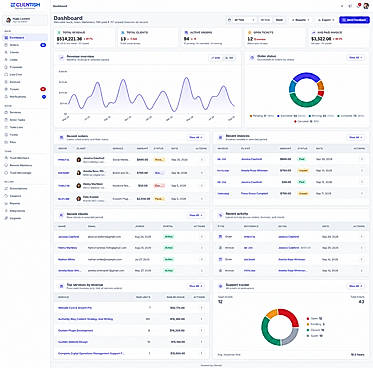Open the Services icon in sidebar
The height and width of the screenshot is (368, 373).
(x=6, y=112)
